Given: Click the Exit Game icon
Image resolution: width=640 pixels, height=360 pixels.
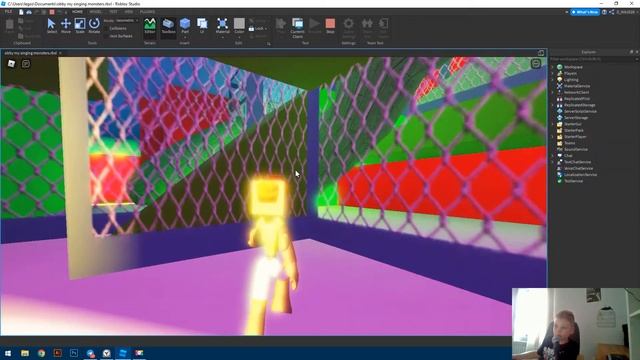Looking at the screenshot, I should (x=383, y=28).
